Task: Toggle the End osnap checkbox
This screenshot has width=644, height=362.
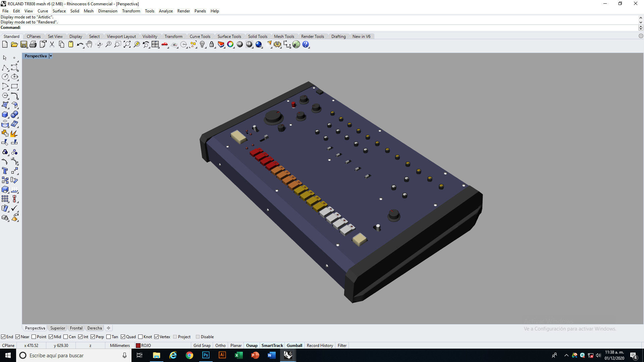Action: coord(3,337)
